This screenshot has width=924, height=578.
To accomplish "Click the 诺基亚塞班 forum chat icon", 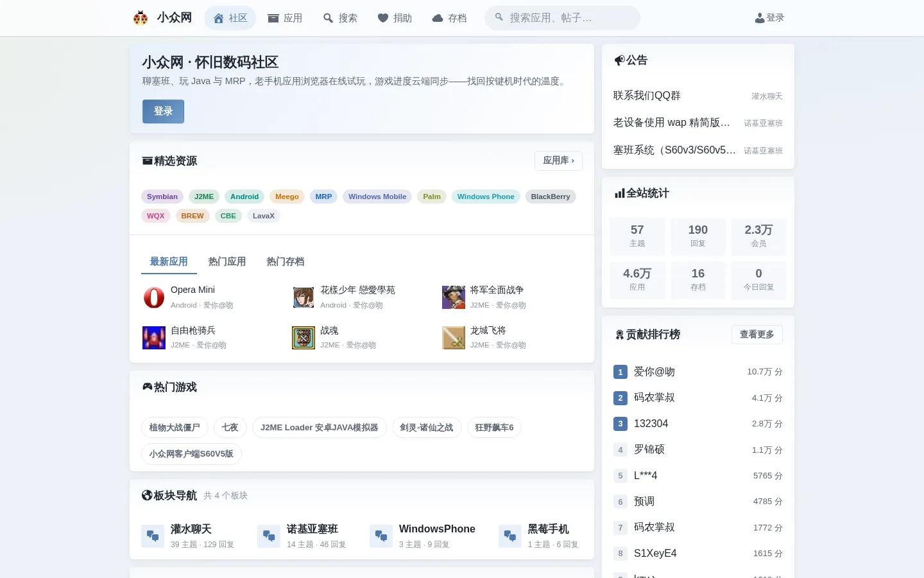I will pos(269,536).
